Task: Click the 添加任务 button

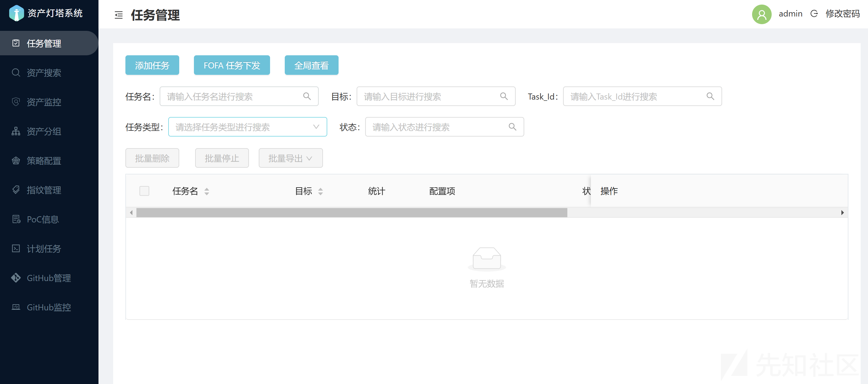Action: [152, 65]
